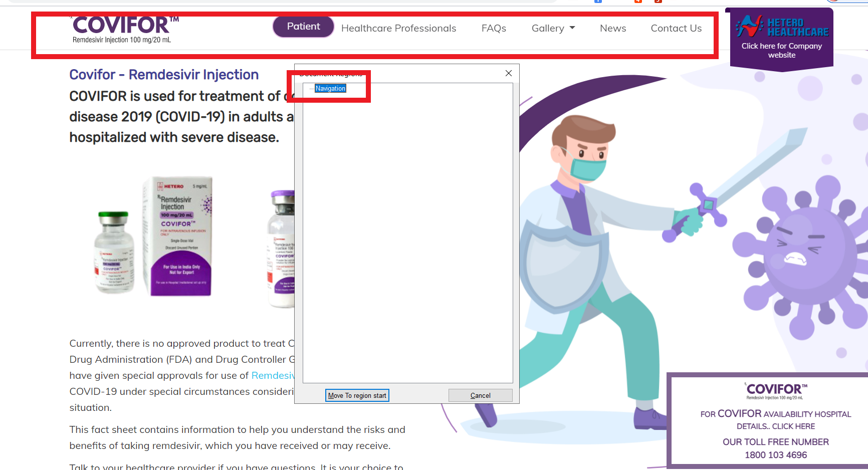Viewport: 868px width, 470px height.
Task: Select the Patient tab
Action: pos(303,27)
